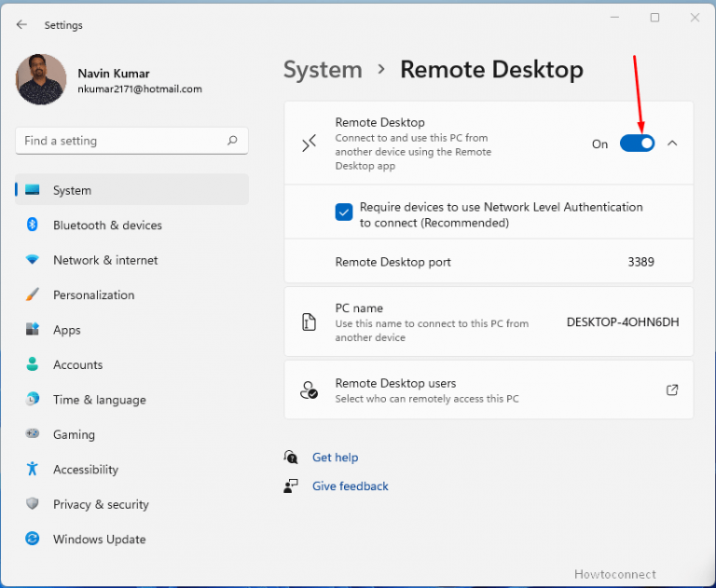716x588 pixels.
Task: Open the Apps category
Action: (131, 330)
